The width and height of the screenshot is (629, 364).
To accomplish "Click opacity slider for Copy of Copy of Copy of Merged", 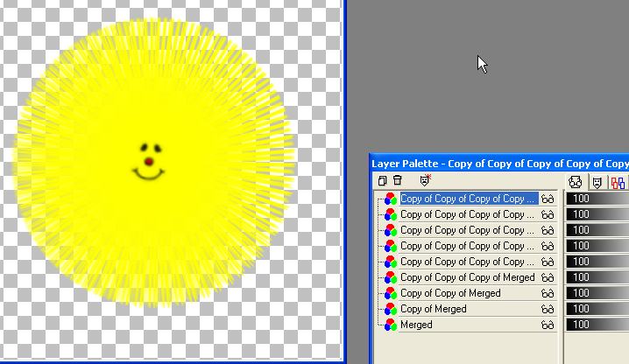I will point(597,277).
